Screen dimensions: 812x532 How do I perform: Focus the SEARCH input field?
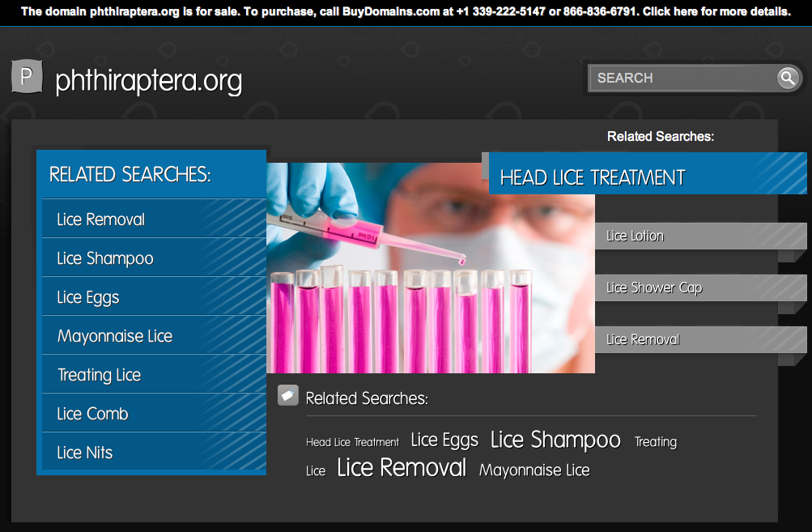point(682,79)
